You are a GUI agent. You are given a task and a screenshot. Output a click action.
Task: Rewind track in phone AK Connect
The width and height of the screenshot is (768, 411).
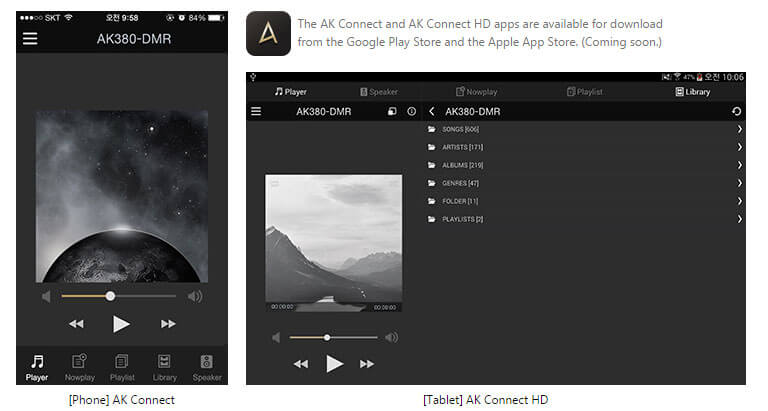tap(76, 324)
